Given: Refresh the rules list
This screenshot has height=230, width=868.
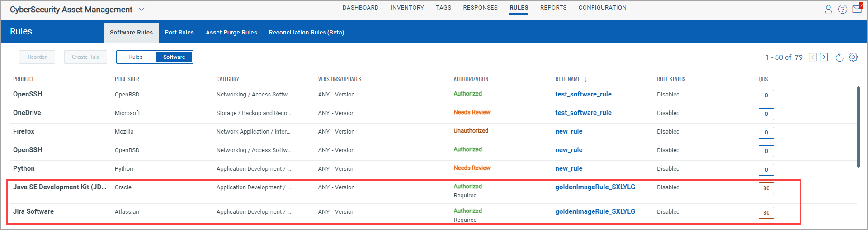Looking at the screenshot, I should tap(840, 57).
